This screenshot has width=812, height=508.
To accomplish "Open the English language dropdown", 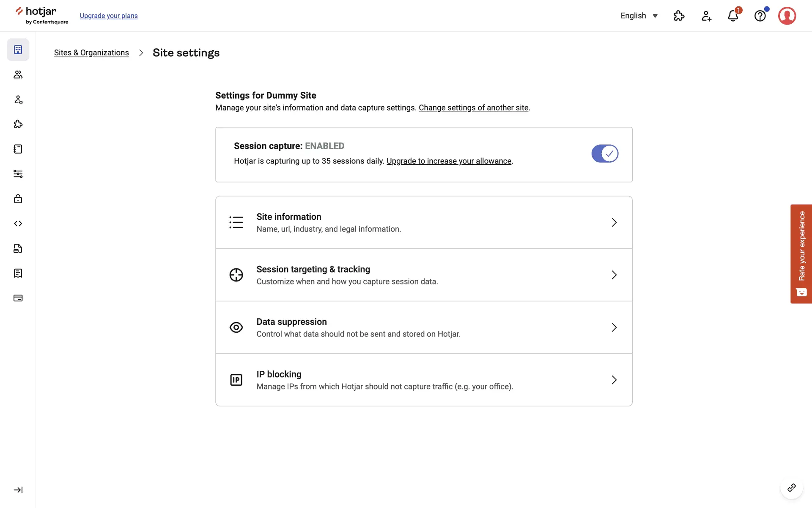I will 639,16.
